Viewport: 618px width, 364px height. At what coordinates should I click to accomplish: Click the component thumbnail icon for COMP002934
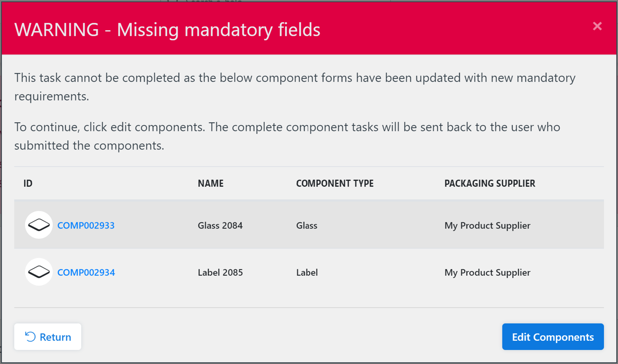pos(39,272)
